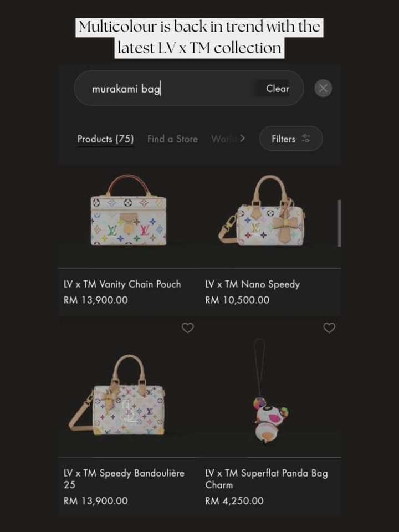The image size is (399, 532).
Task: Click the LV x TM Speedy Bandoulière 25 title
Action: pyautogui.click(x=124, y=479)
